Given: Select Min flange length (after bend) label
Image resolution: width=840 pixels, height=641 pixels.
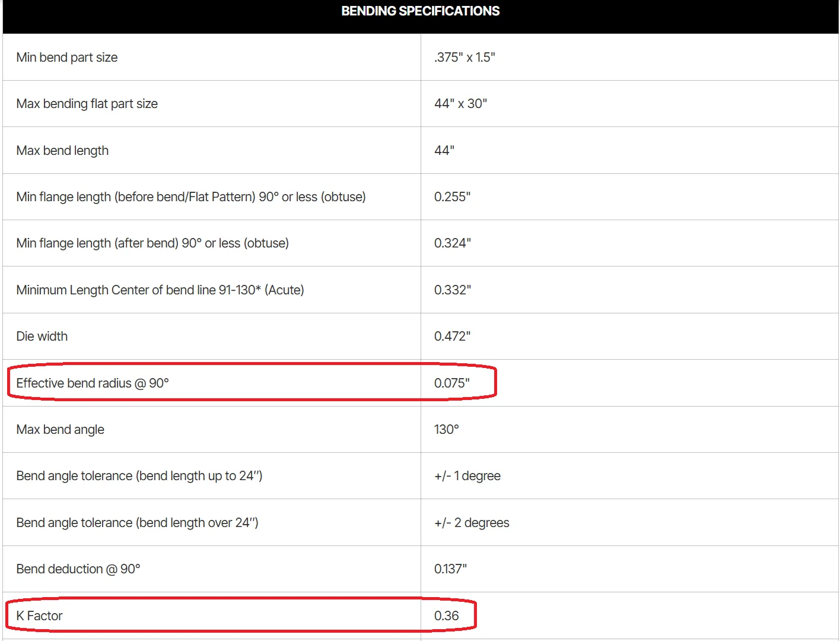Looking at the screenshot, I should pyautogui.click(x=152, y=243).
